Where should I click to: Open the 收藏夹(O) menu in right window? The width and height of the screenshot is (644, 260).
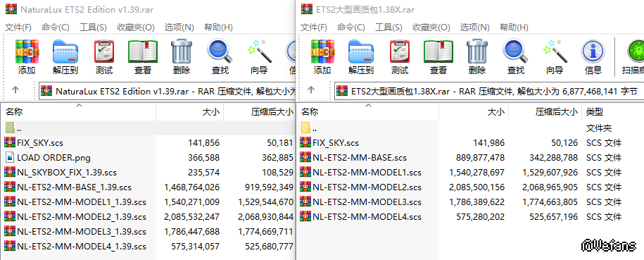click(431, 27)
